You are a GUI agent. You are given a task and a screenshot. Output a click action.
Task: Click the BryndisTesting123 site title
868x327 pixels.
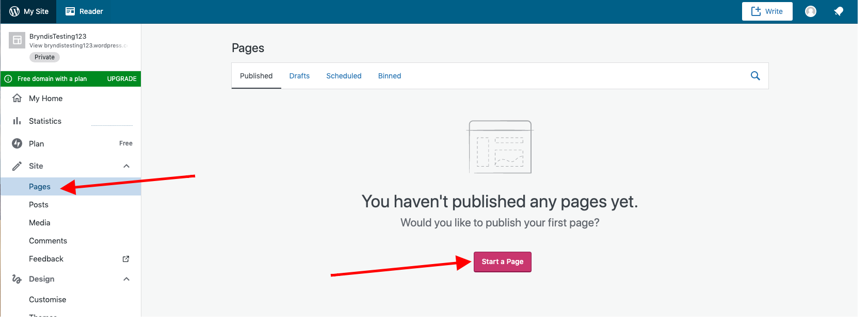coord(58,36)
